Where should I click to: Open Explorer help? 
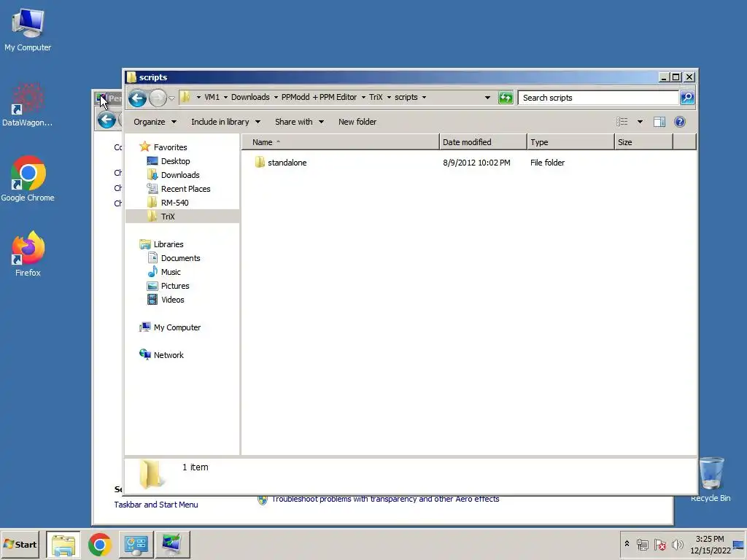(680, 122)
